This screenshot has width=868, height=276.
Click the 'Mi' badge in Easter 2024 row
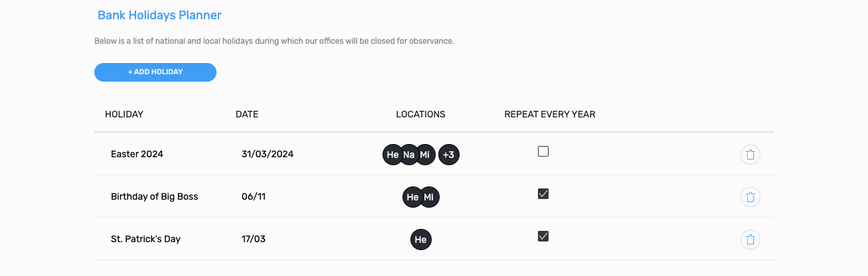pyautogui.click(x=425, y=155)
